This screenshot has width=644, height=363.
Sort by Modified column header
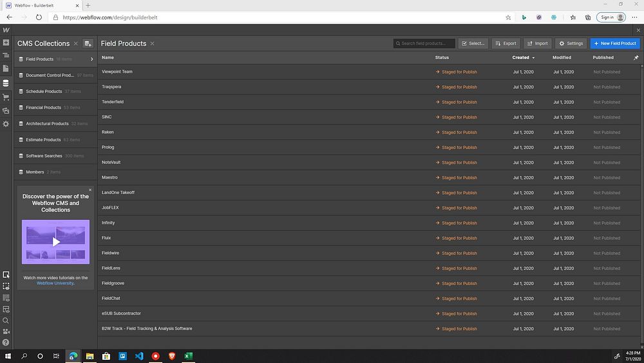pyautogui.click(x=562, y=57)
